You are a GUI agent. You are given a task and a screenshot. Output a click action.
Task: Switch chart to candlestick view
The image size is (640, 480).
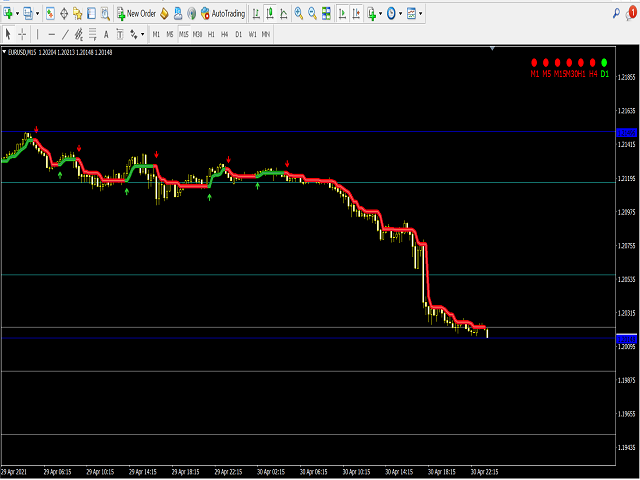272,14
